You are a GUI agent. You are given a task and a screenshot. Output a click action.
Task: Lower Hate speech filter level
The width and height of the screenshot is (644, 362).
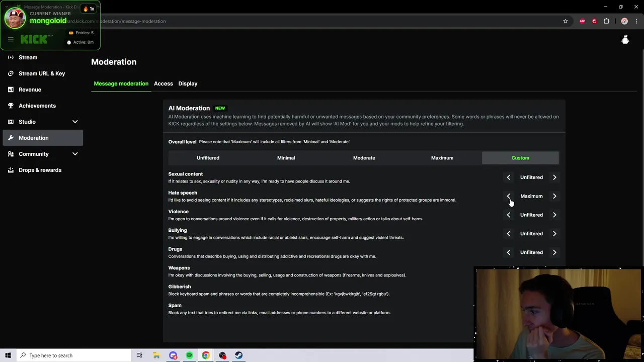508,196
